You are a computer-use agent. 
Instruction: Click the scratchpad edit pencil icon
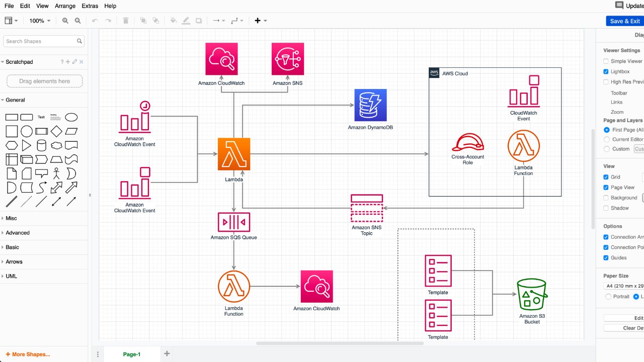(74, 62)
